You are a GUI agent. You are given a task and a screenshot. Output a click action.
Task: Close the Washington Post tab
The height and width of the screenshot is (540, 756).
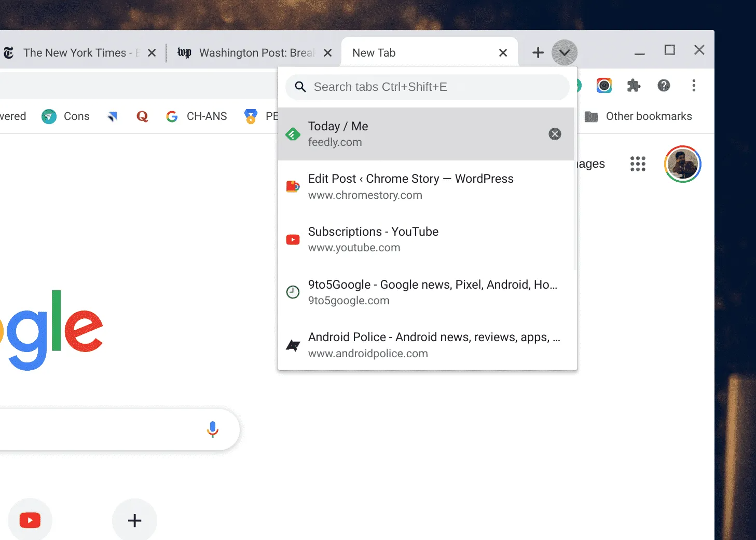[x=327, y=53]
